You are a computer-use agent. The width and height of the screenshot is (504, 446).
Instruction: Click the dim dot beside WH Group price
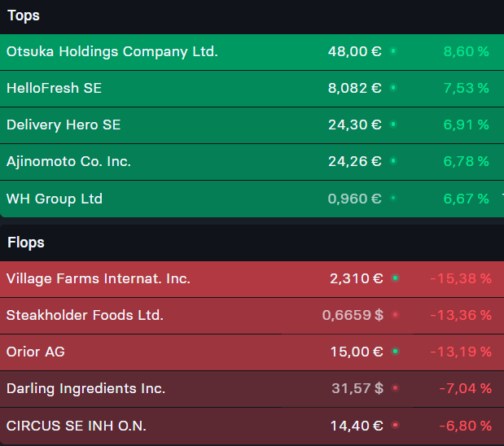click(x=393, y=199)
